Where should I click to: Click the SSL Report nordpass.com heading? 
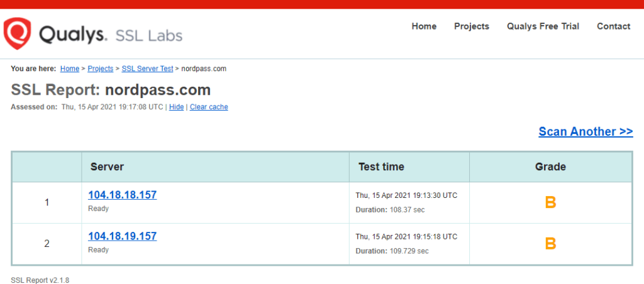(111, 90)
